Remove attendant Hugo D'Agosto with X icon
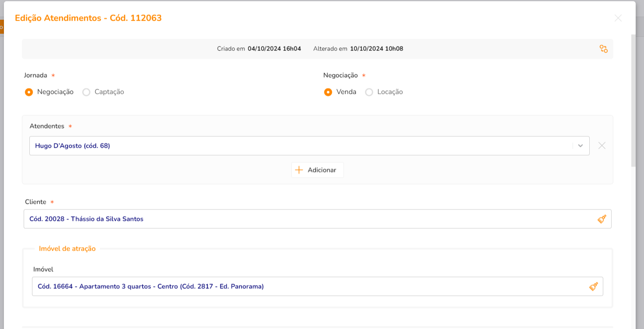Viewport: 644px width, 329px height. [602, 146]
